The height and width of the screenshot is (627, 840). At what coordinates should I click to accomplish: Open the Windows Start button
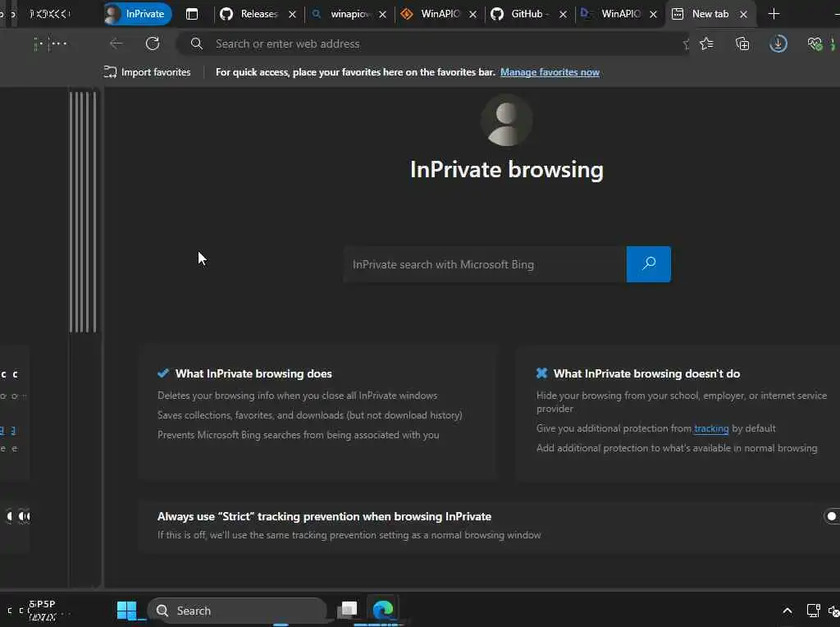[127, 611]
